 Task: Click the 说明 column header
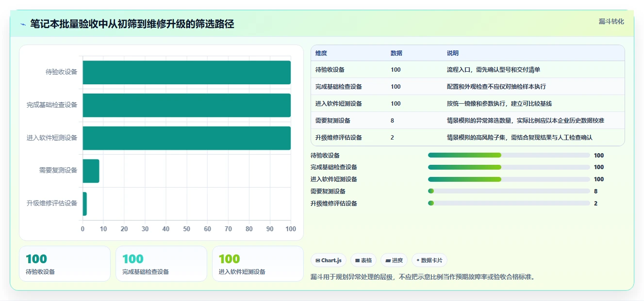[453, 53]
